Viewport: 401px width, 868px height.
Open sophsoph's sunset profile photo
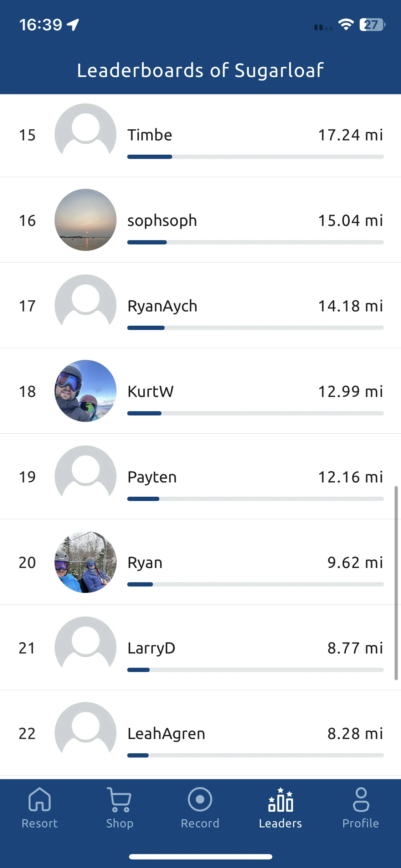(86, 220)
